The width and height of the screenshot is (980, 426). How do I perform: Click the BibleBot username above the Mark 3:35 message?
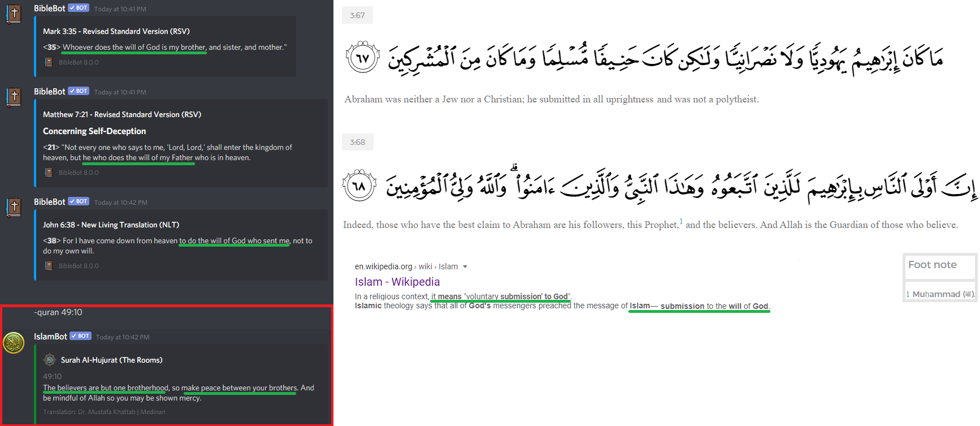[x=50, y=8]
